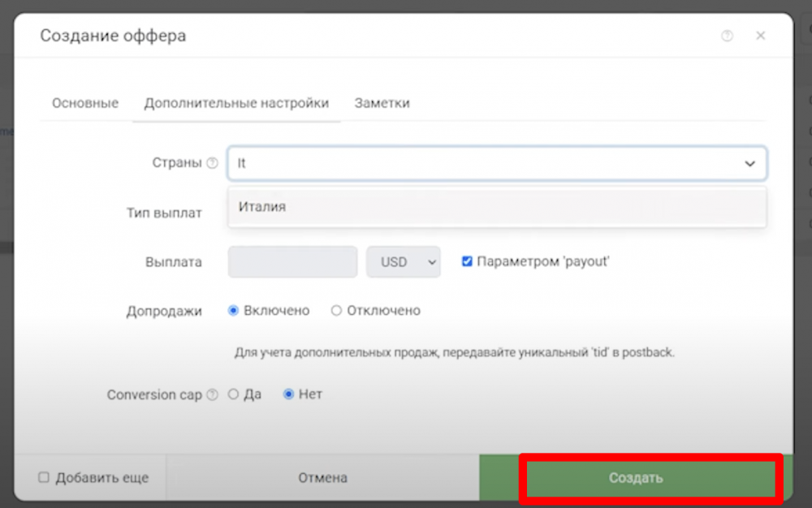Click the Выплата amount field
This screenshot has width=812, height=508.
pos(292,262)
